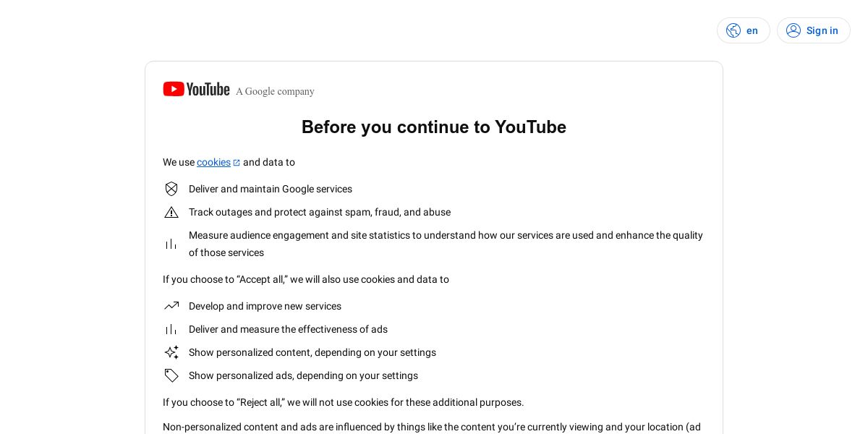The height and width of the screenshot is (434, 868).
Task: Click the Before you continue to YouTube heading
Action: coord(434,127)
